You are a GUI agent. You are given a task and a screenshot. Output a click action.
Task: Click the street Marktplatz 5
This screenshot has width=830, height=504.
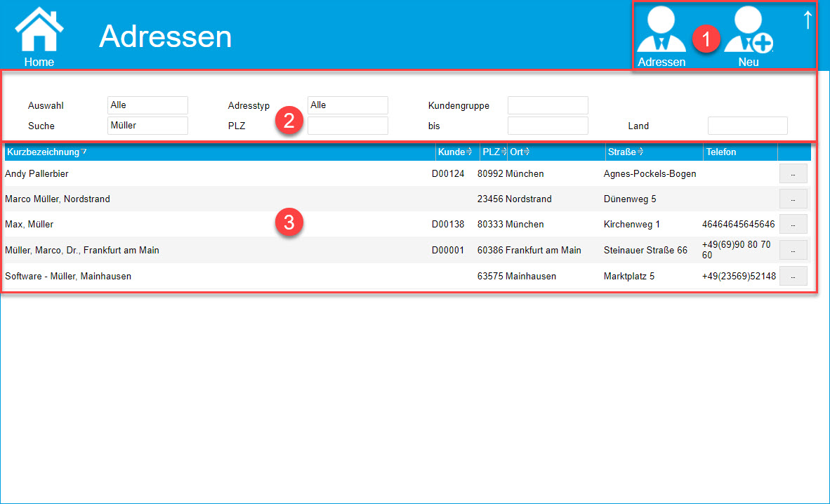(x=629, y=276)
